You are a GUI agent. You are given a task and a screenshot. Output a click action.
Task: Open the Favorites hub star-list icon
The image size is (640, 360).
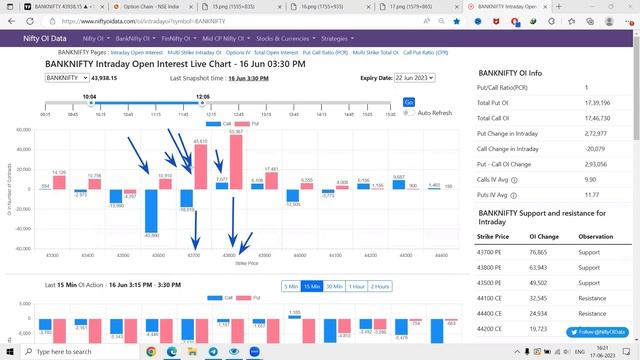(571, 21)
